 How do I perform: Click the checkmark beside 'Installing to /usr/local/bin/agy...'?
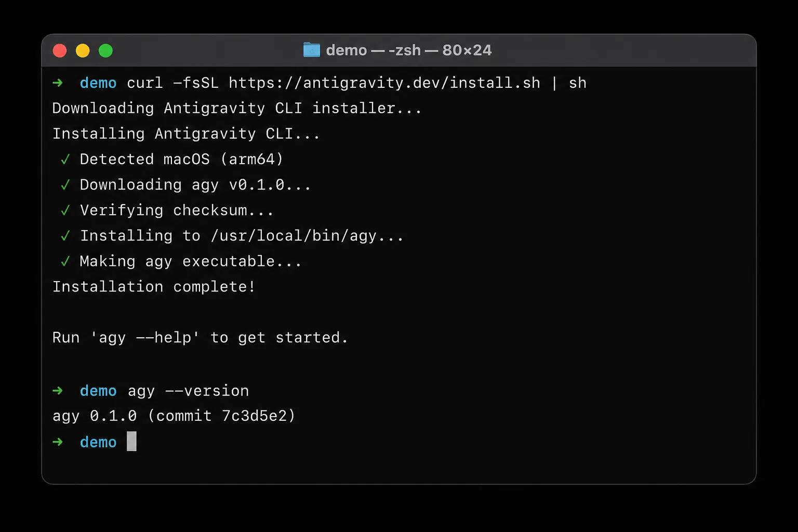tap(65, 236)
